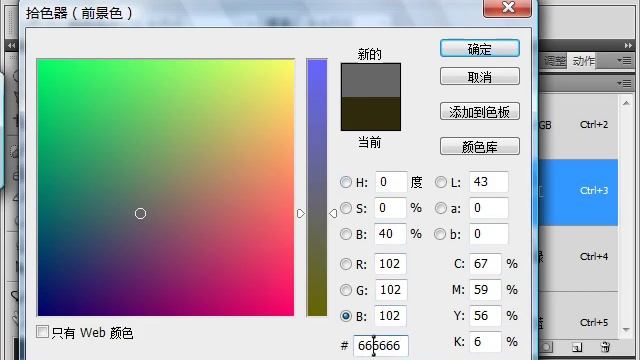Confirm color with the 确定 button
640x360 pixels.
pos(480,49)
